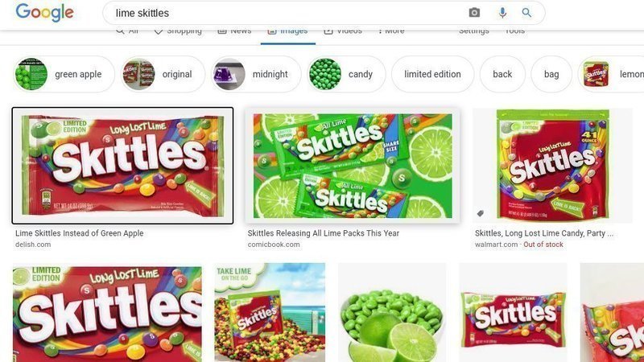The width and height of the screenshot is (644, 362).
Task: Click the search by image camera icon
Action: click(x=474, y=13)
